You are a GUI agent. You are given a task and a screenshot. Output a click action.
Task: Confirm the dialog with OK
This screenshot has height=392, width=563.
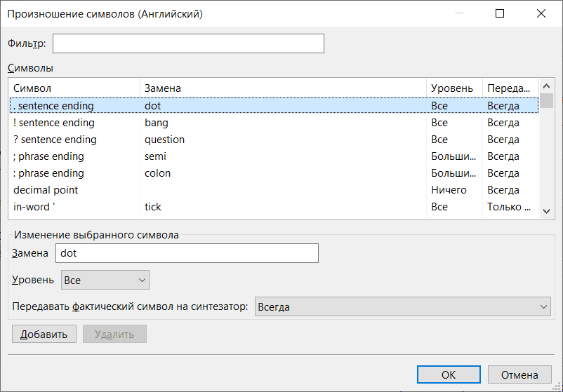coord(449,375)
